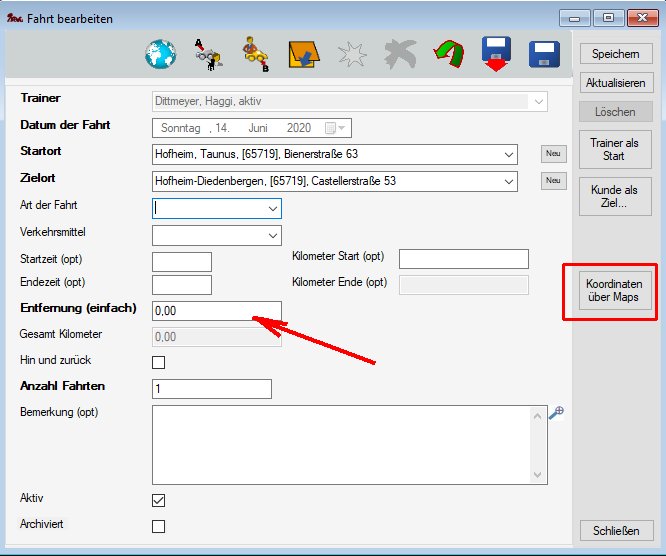Click the globe map icon in toolbar
Screen dimensions: 666x556
[160, 54]
